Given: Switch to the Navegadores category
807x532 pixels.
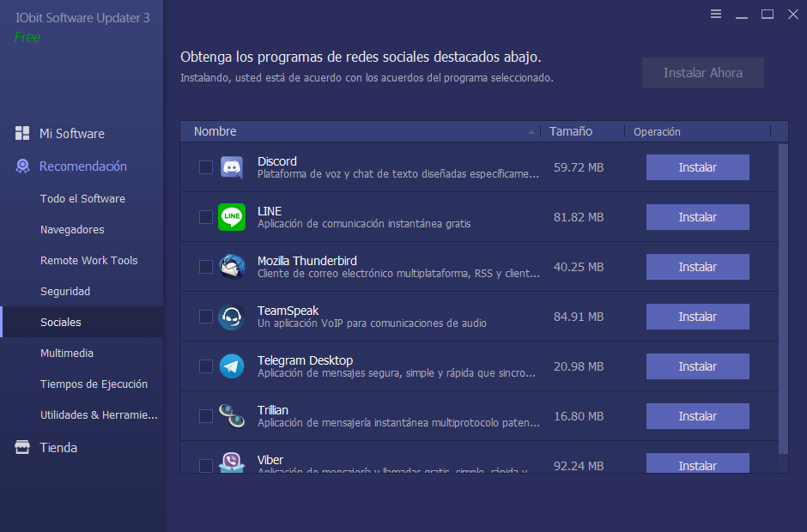Looking at the screenshot, I should 72,230.
